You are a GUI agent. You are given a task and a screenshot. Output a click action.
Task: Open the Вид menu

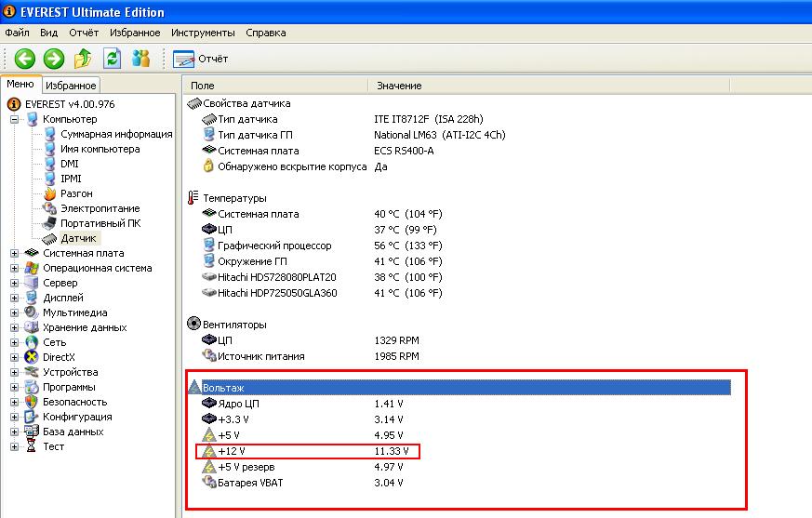click(x=48, y=33)
